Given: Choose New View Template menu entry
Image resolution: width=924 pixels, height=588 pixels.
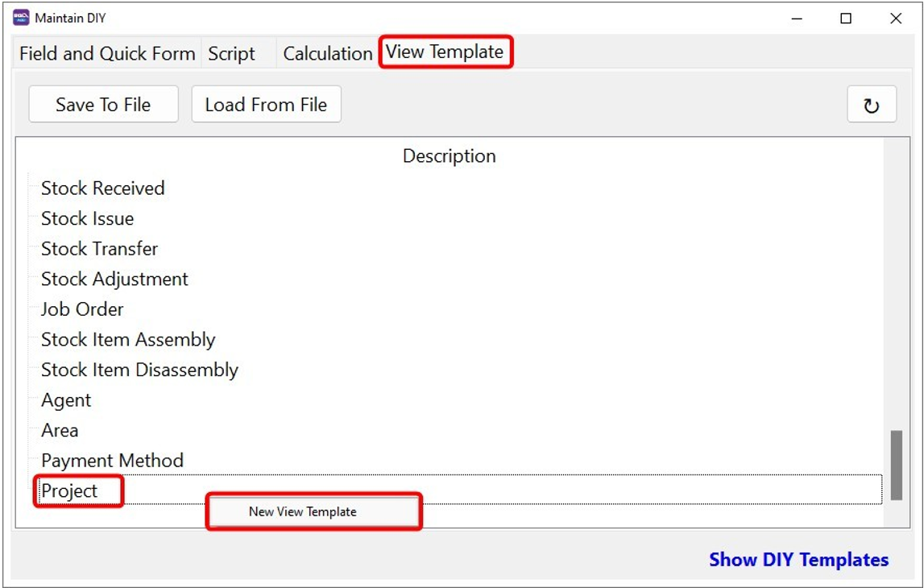Looking at the screenshot, I should pyautogui.click(x=303, y=511).
